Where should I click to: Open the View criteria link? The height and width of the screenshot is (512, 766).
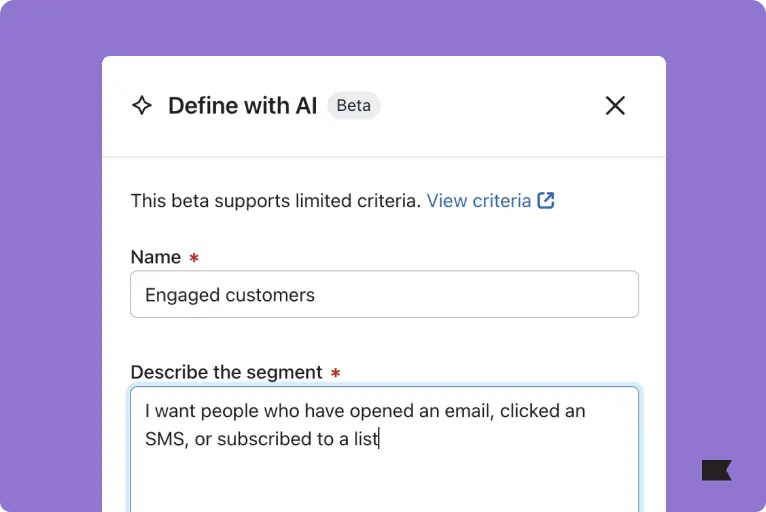[478, 200]
